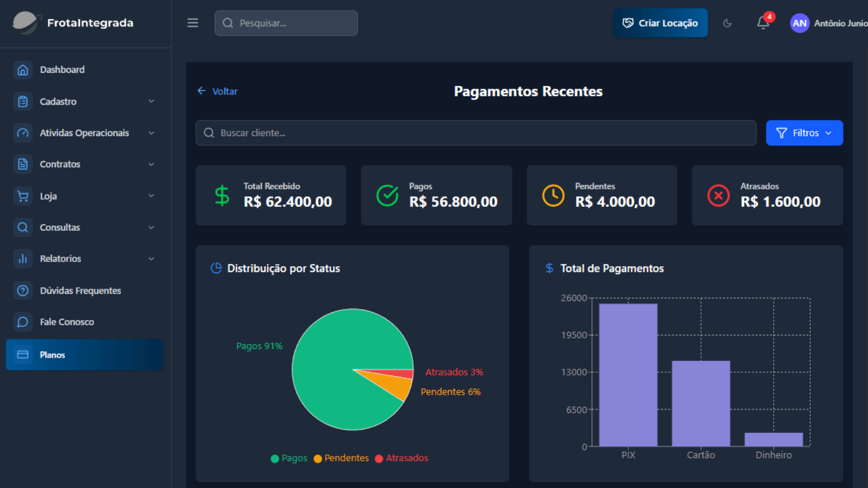Click the Voltar back link

[x=218, y=91]
